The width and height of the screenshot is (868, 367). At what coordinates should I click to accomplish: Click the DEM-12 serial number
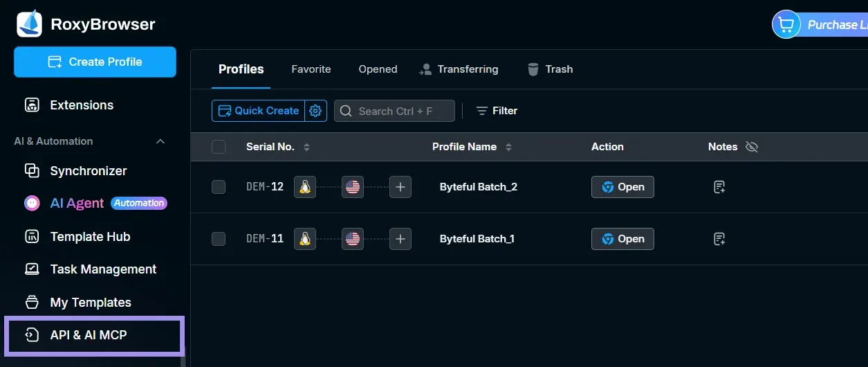[265, 187]
